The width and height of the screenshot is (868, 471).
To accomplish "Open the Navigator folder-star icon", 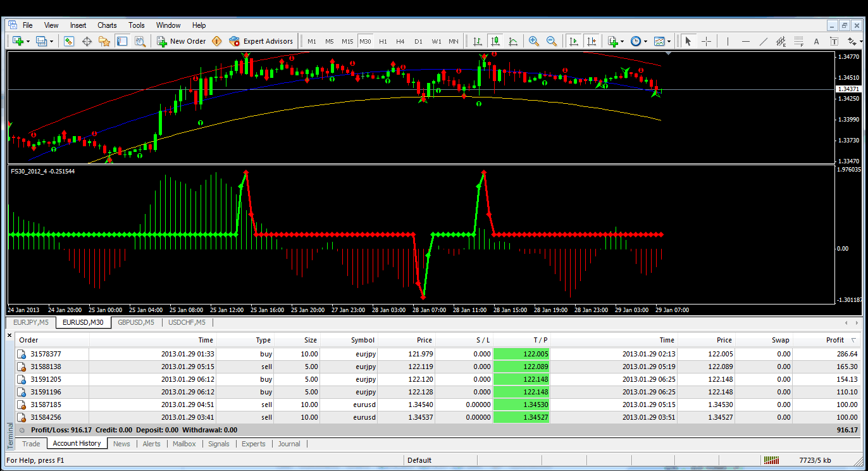I will (x=104, y=41).
